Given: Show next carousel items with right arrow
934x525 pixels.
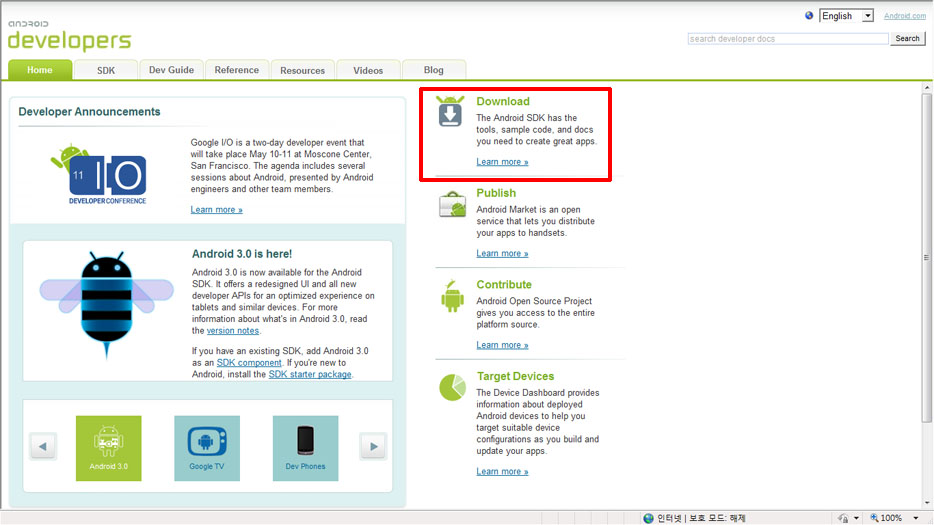Looking at the screenshot, I should click(373, 446).
